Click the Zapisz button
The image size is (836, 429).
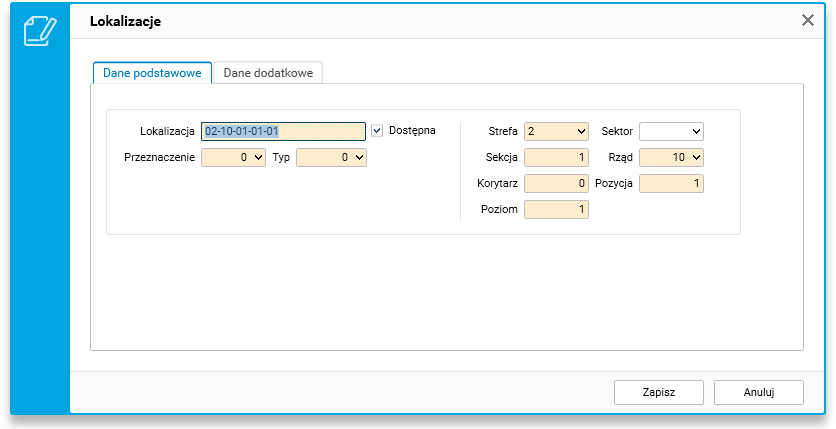659,392
